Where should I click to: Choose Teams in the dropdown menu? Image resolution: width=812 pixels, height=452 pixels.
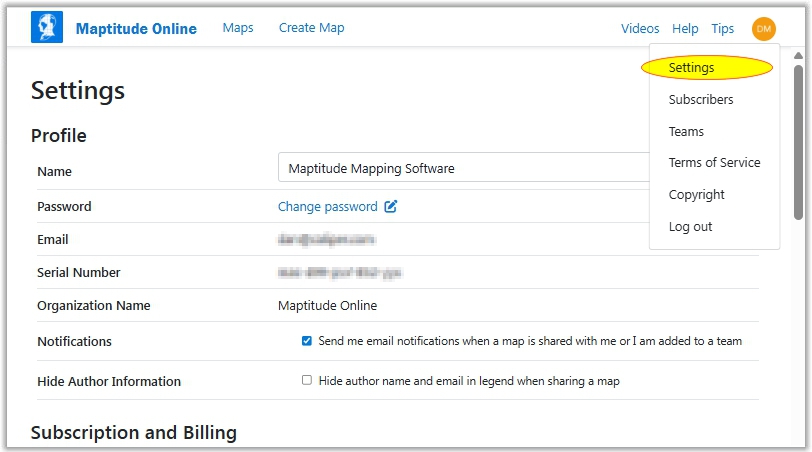[x=686, y=132]
